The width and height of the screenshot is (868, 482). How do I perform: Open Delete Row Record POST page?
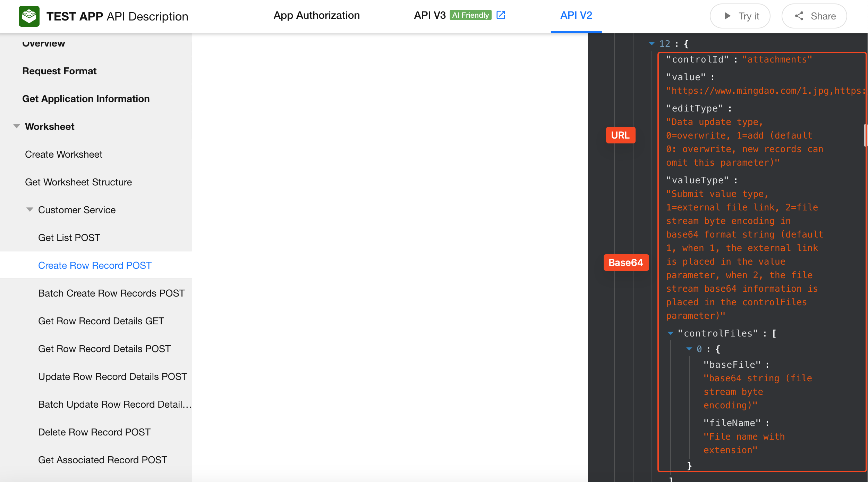[x=94, y=432]
